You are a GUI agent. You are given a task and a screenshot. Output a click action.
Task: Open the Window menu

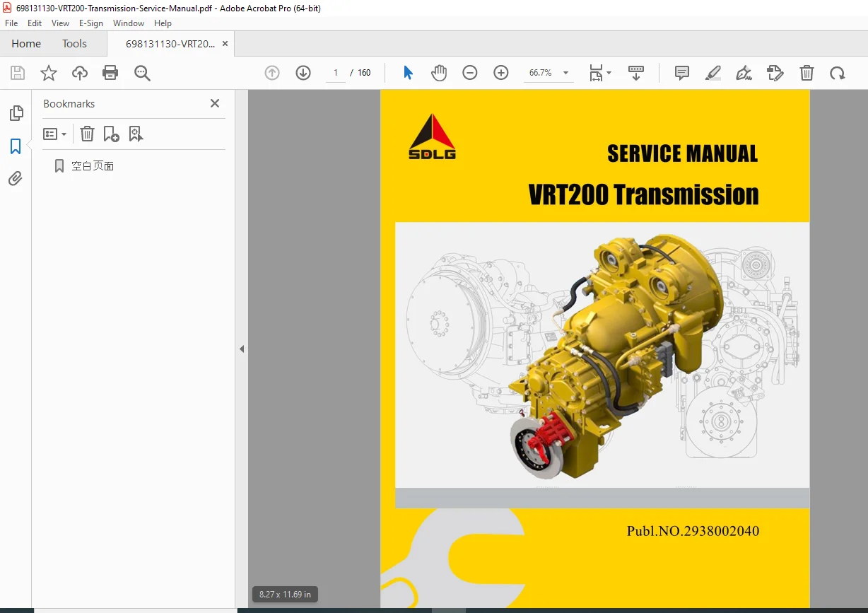[x=129, y=23]
